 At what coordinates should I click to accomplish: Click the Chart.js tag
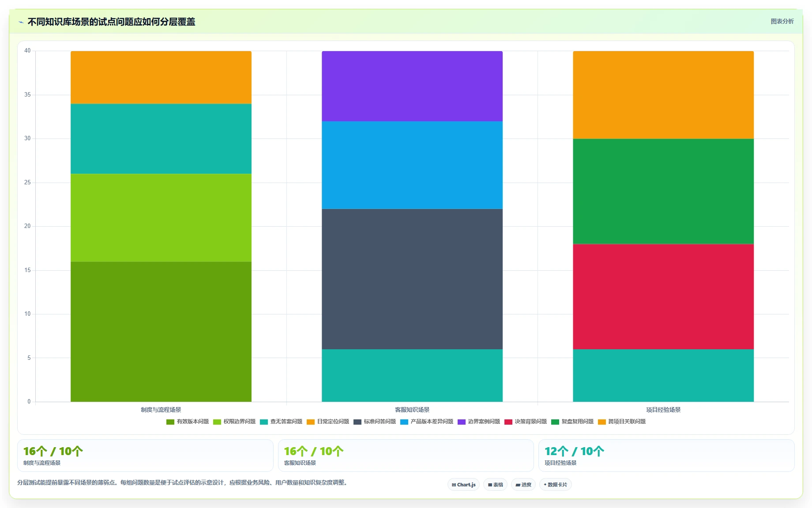pos(463,485)
